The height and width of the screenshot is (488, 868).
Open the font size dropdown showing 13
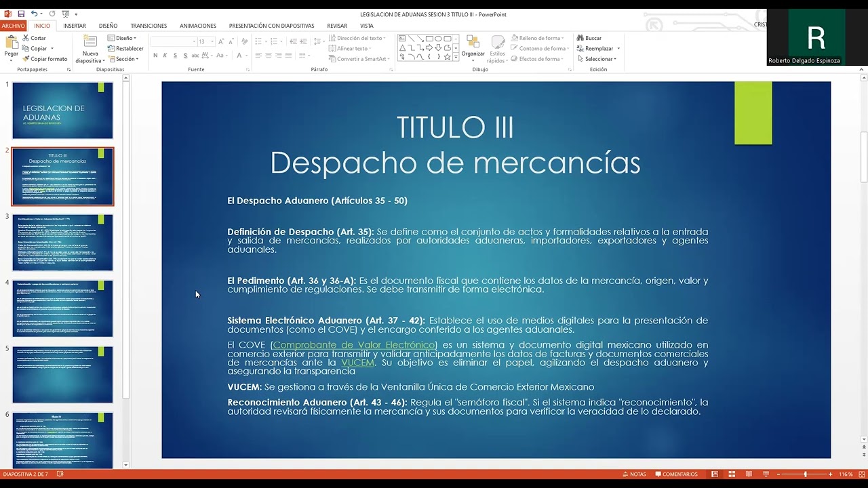click(x=212, y=42)
